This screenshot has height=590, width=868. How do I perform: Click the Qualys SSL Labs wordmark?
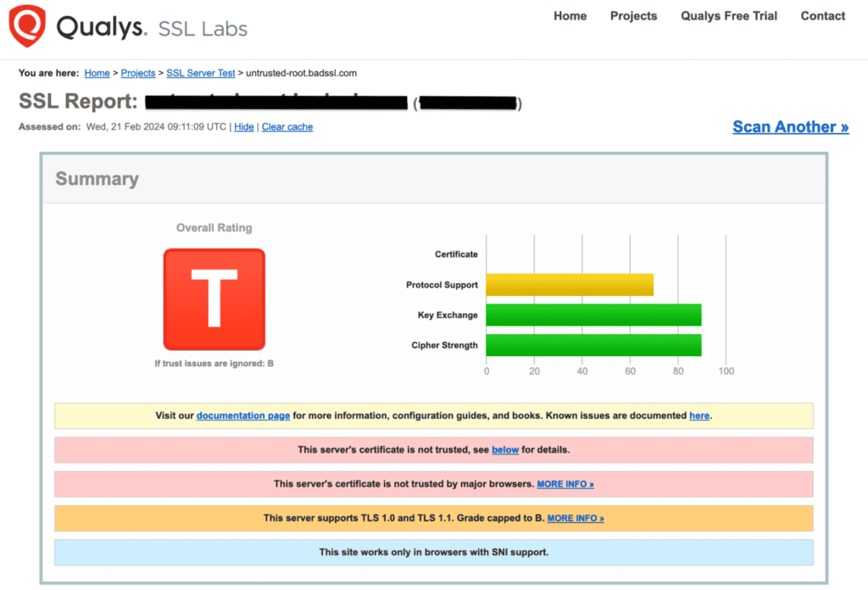point(152,27)
